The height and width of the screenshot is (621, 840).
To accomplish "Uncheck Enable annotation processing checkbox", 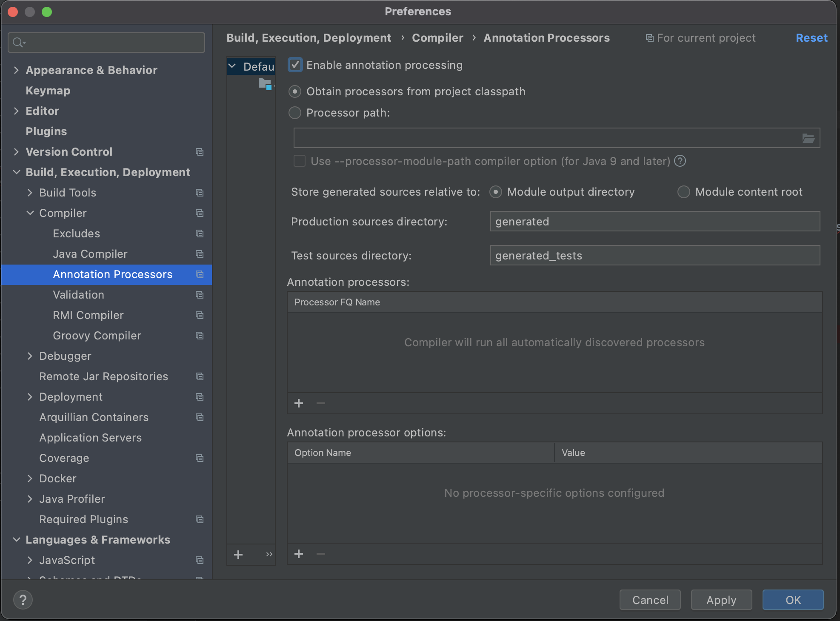I will click(295, 65).
